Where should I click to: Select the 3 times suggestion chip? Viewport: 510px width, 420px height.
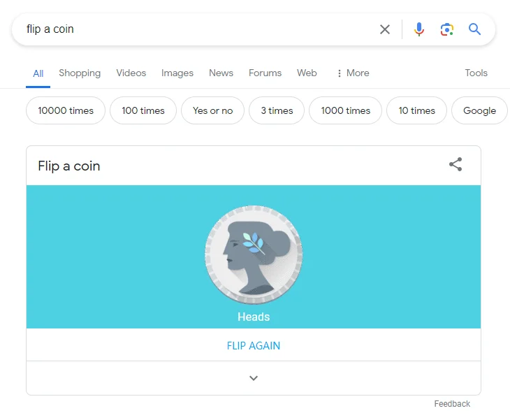(277, 110)
